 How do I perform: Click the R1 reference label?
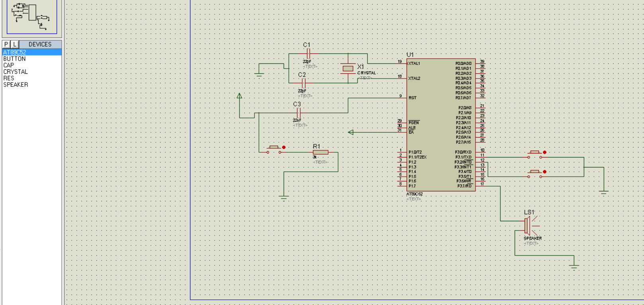317,146
